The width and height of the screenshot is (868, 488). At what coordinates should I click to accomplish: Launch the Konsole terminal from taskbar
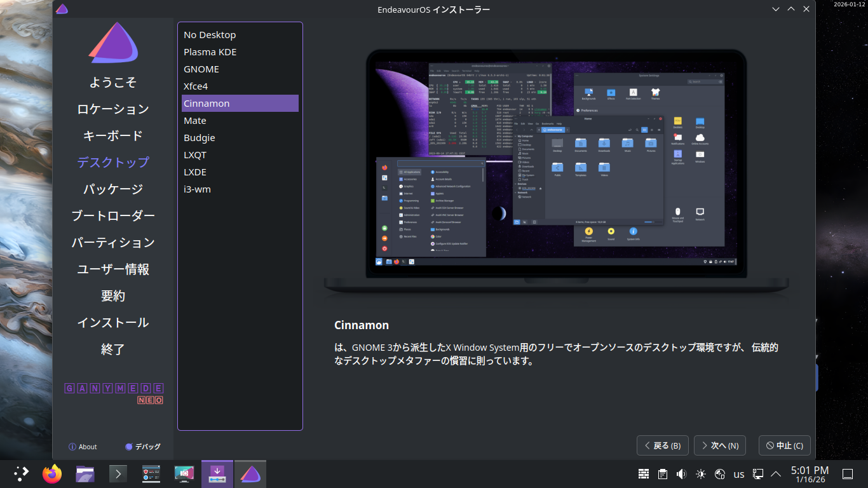click(x=118, y=474)
